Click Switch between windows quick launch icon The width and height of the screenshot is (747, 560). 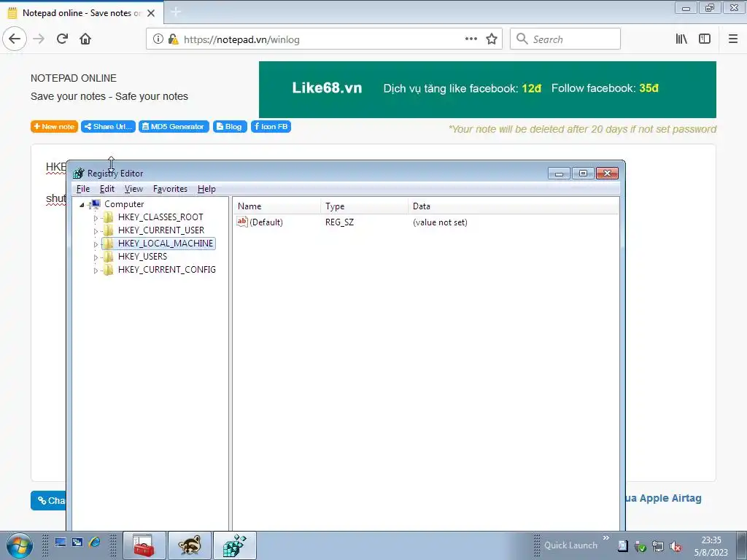(77, 542)
